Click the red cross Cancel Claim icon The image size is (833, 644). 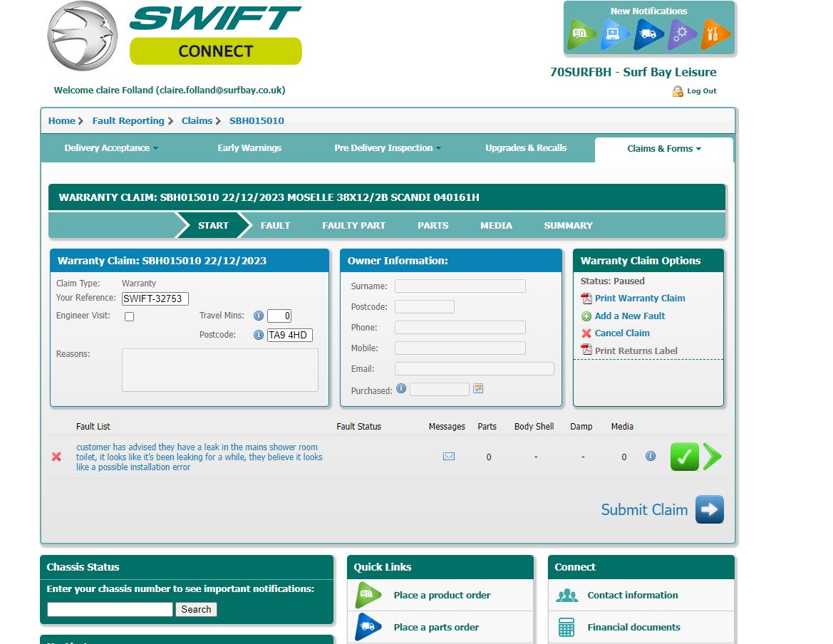point(586,333)
